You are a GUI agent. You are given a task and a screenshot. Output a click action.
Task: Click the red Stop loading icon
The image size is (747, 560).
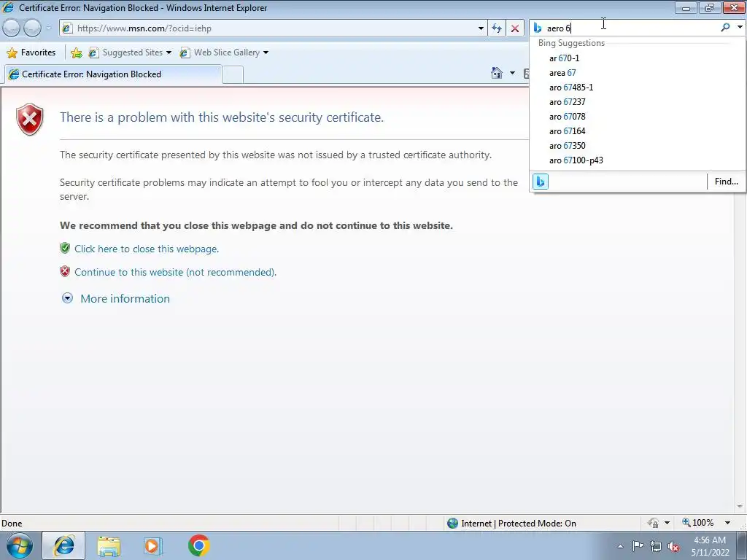[515, 28]
